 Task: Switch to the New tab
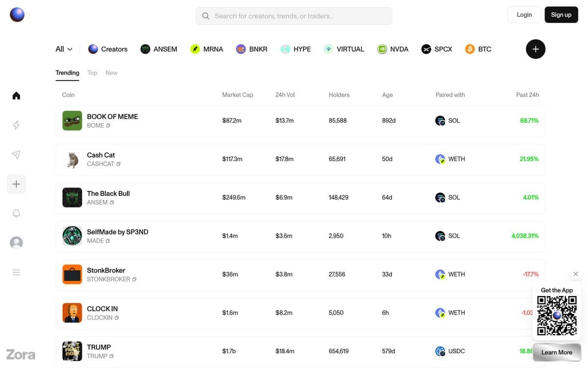point(111,73)
